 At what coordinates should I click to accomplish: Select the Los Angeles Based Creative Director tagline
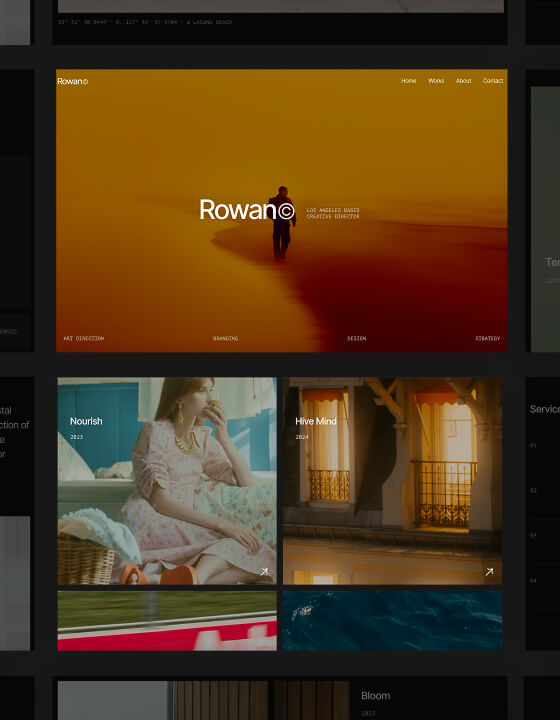click(x=333, y=213)
